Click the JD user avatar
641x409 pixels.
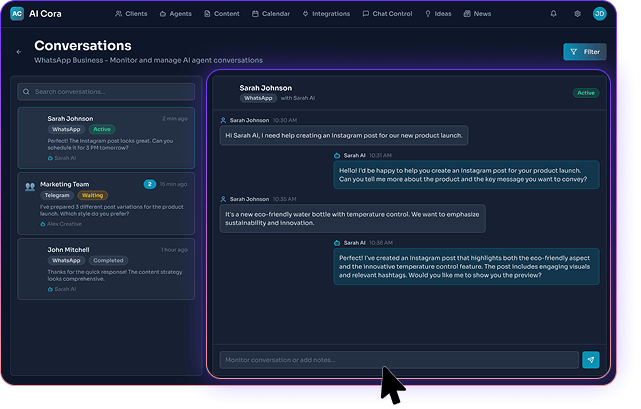(599, 14)
